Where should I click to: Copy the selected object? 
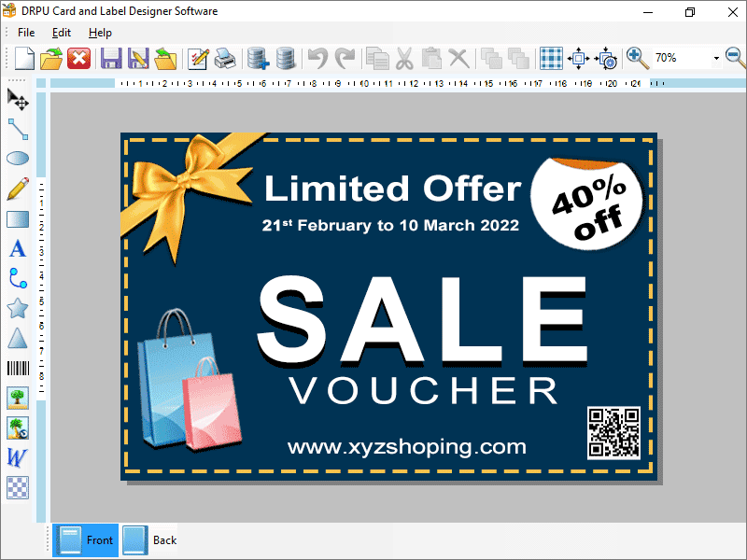pos(377,59)
